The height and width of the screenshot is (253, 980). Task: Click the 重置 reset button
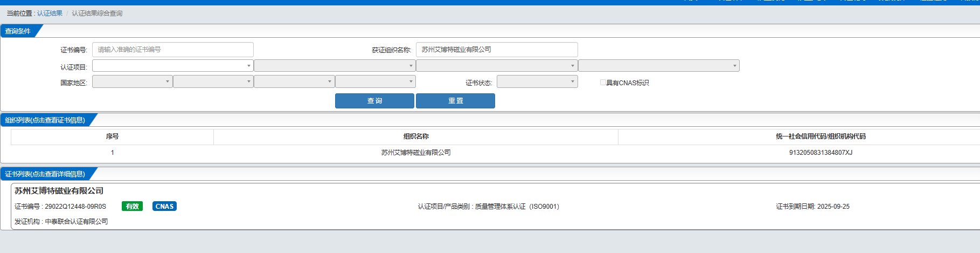[455, 101]
